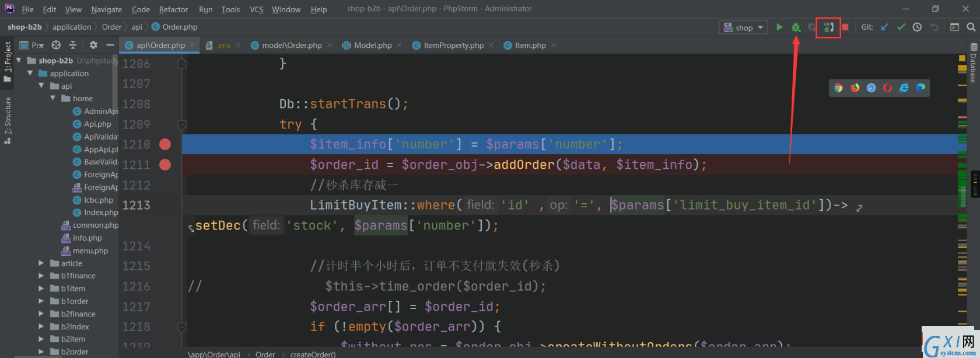Collapse code block at line 1206 fold marker

pos(182,63)
